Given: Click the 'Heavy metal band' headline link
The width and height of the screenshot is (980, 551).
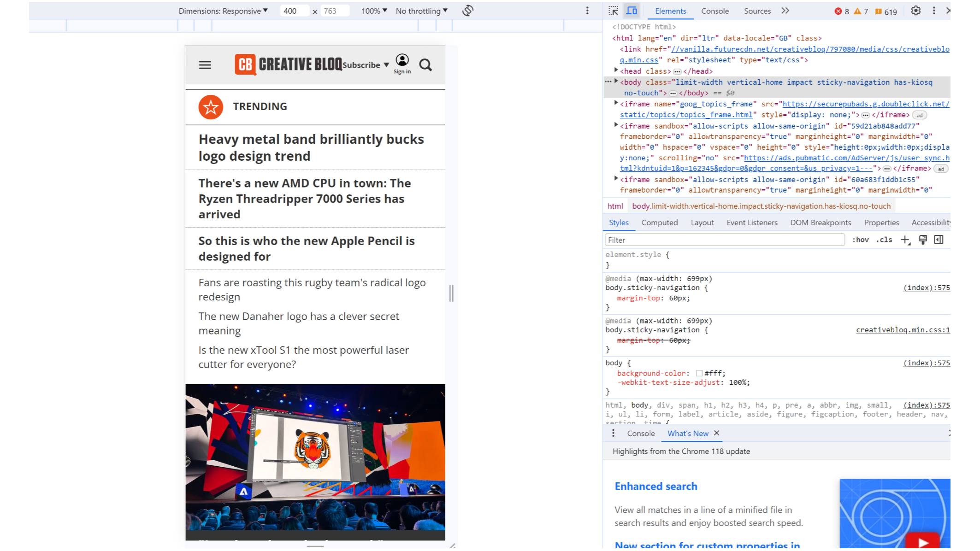Looking at the screenshot, I should click(x=311, y=147).
